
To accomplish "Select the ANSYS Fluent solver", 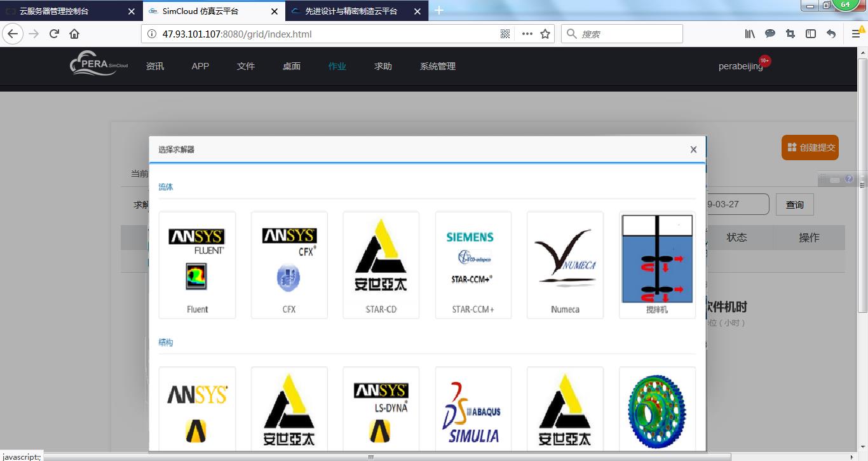I will 197,265.
